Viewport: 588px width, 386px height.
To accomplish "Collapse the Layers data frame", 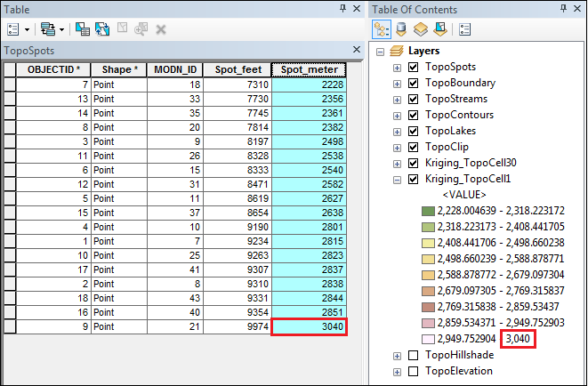I will (380, 52).
